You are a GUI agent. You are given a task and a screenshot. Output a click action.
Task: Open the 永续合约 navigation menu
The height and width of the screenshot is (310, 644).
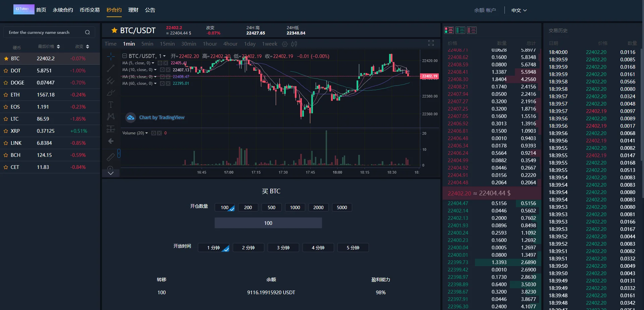pos(63,10)
